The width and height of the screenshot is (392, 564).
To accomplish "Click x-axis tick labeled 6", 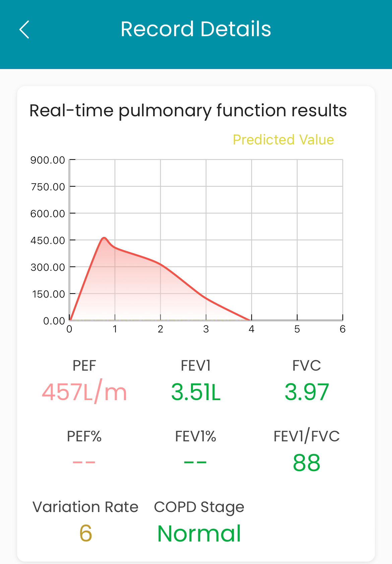I will (x=342, y=329).
